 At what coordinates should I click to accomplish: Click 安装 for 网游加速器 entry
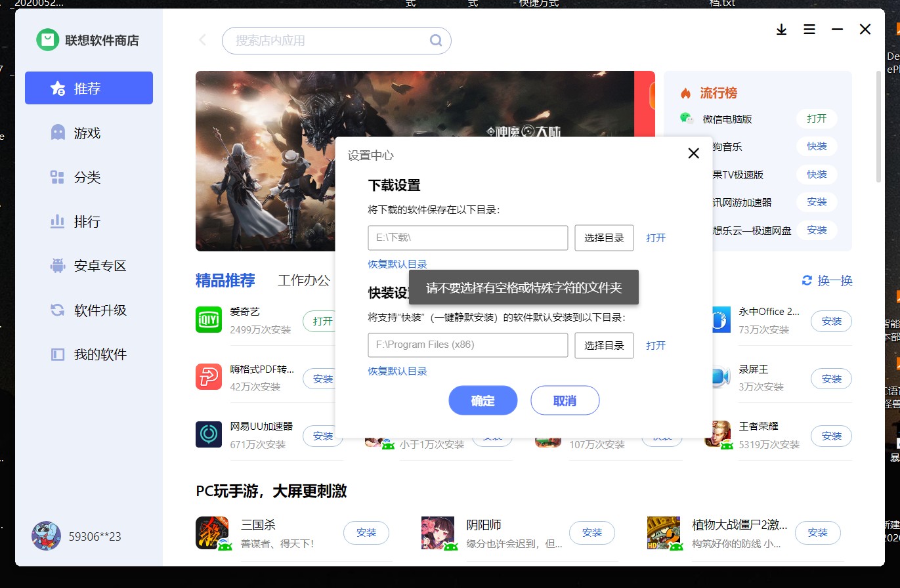[x=817, y=202]
